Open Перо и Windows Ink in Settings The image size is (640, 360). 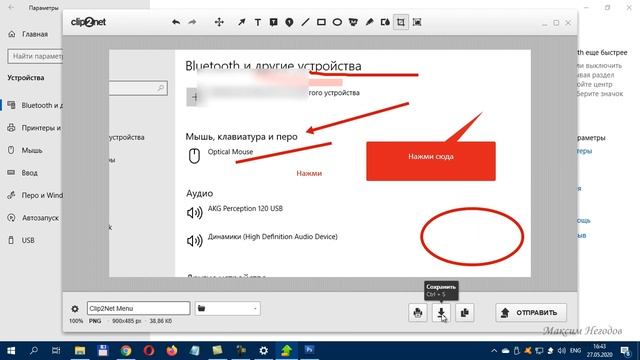click(34, 195)
